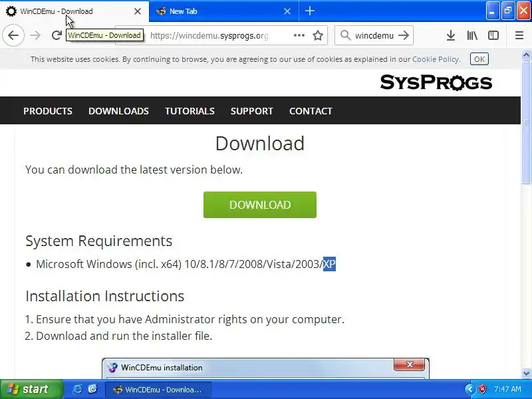Image resolution: width=532 pixels, height=399 pixels.
Task: Open the TUTORIALS menu
Action: 190,111
